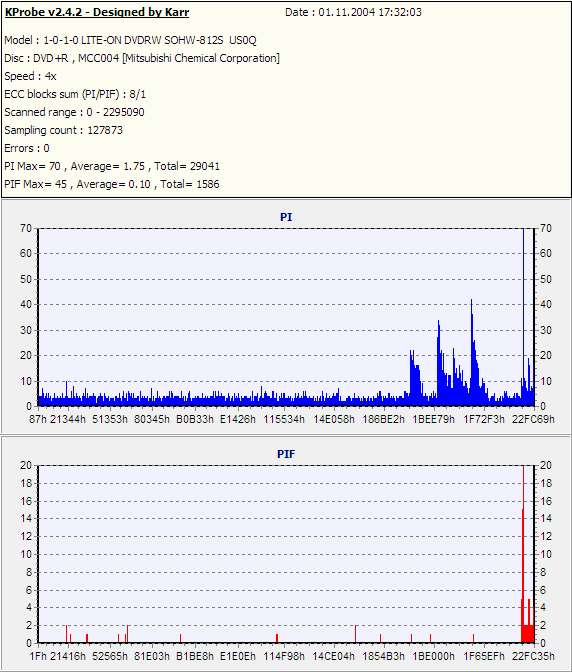Click the PIF chart title
The width and height of the screenshot is (572, 672).
(286, 454)
